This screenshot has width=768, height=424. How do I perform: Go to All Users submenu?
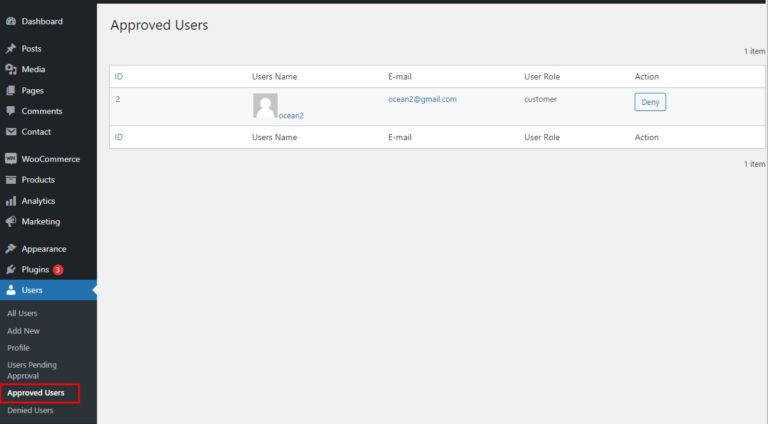[x=22, y=313]
